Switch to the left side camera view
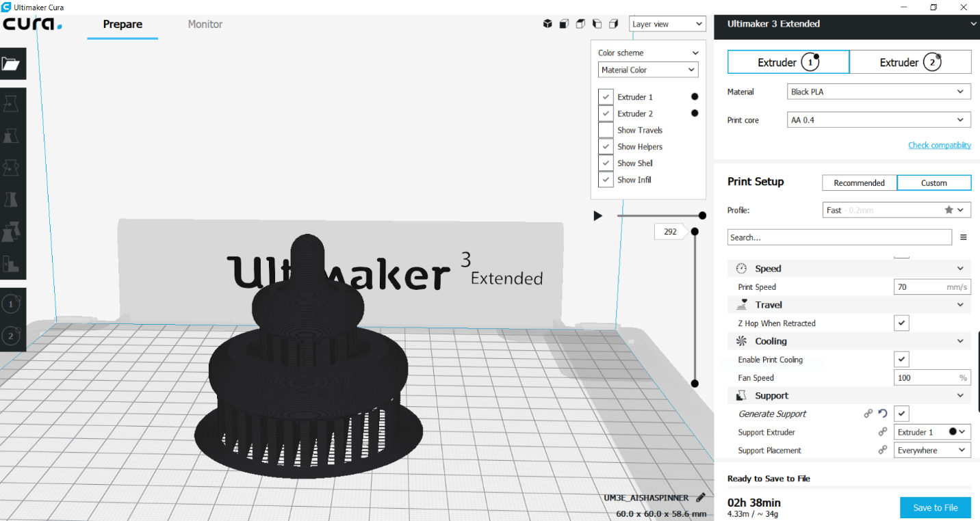 coord(597,24)
